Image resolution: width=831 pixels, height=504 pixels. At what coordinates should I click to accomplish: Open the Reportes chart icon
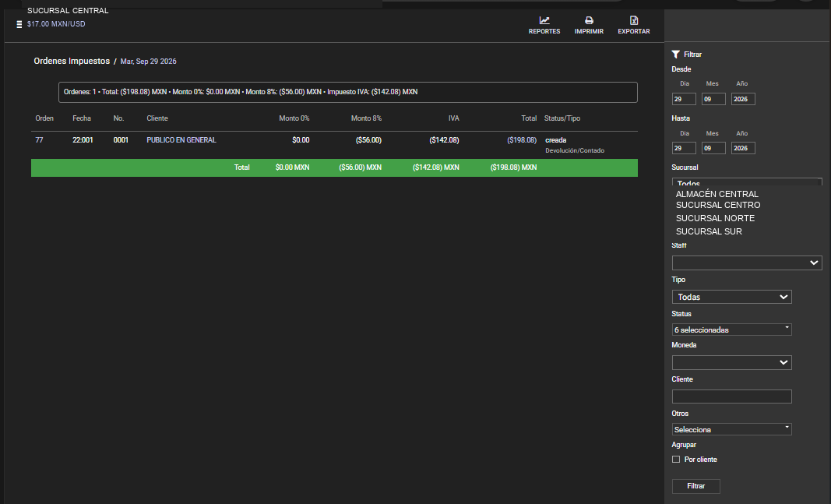point(544,21)
